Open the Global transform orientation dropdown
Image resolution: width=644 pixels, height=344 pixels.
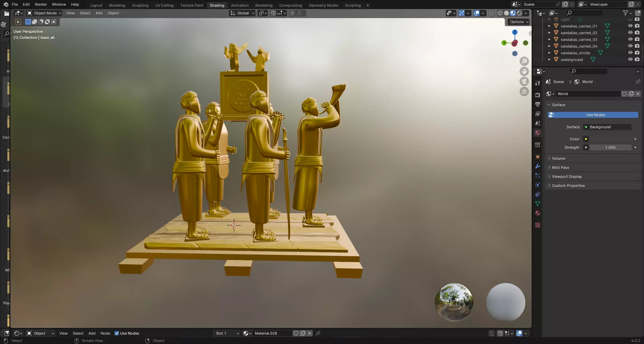242,13
